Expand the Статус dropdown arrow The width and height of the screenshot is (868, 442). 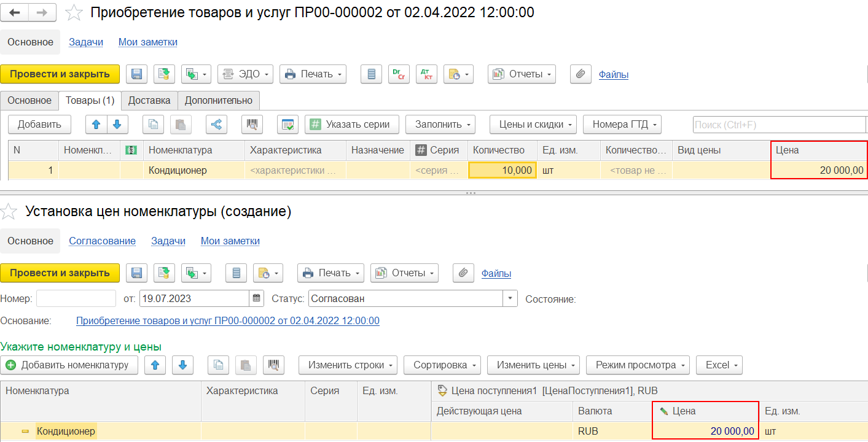coord(510,299)
